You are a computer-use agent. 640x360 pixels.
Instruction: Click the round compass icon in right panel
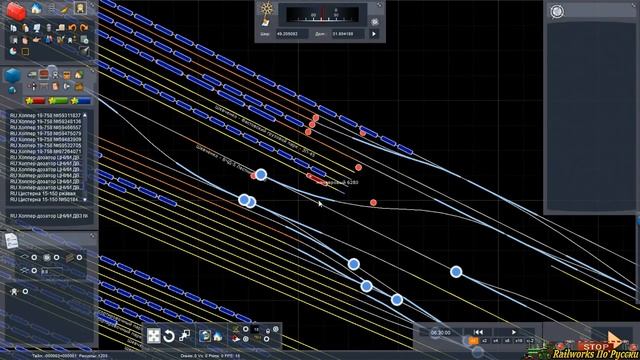(x=557, y=11)
